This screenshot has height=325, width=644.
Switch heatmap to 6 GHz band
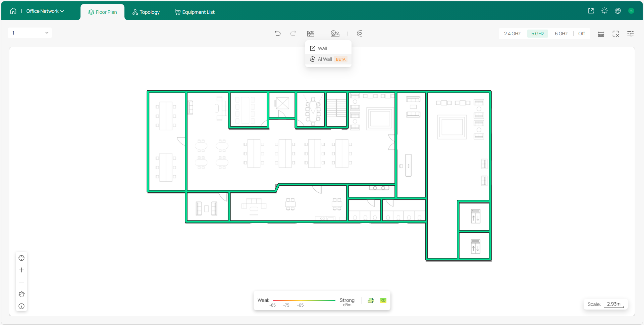tap(561, 34)
